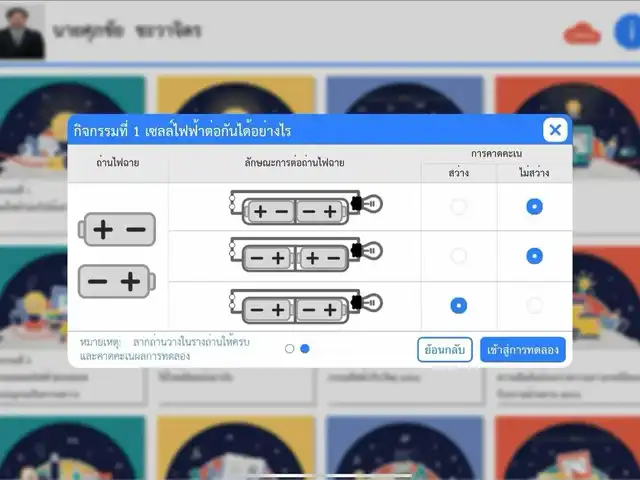Image resolution: width=640 pixels, height=480 pixels.
Task: Close the activity 1 dialog
Action: click(555, 130)
